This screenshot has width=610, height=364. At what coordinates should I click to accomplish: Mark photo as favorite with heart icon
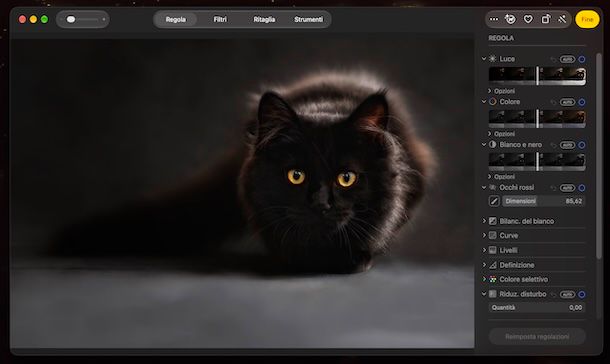point(528,19)
